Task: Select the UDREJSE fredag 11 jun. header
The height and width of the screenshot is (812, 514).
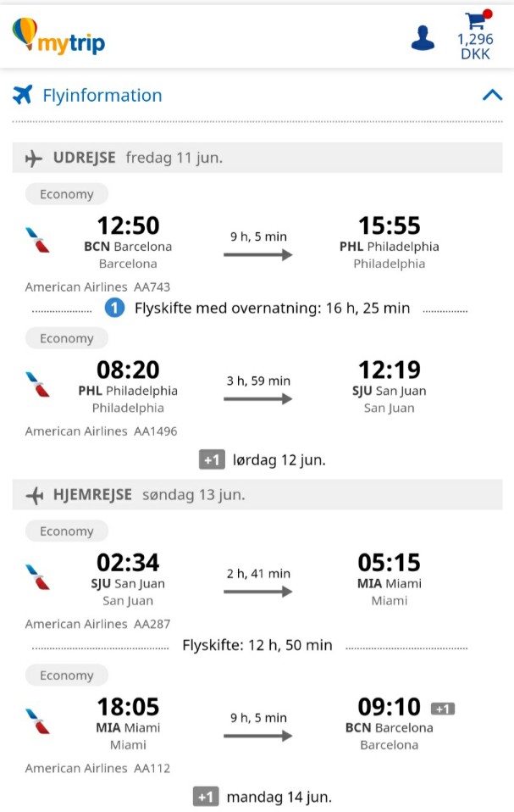Action: (x=257, y=158)
